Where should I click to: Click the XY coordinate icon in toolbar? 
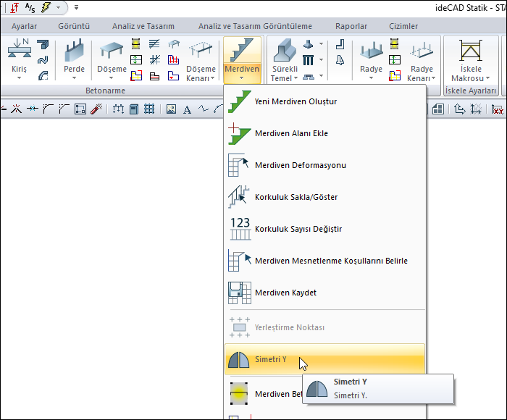tap(498, 109)
